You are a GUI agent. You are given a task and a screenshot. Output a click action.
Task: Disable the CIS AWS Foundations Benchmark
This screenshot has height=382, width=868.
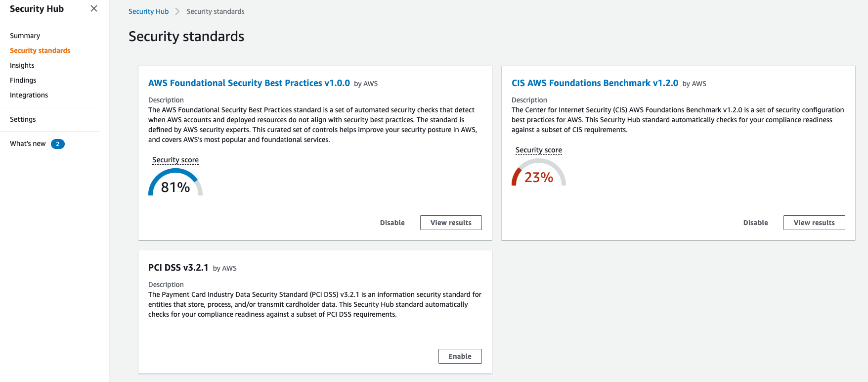(755, 223)
